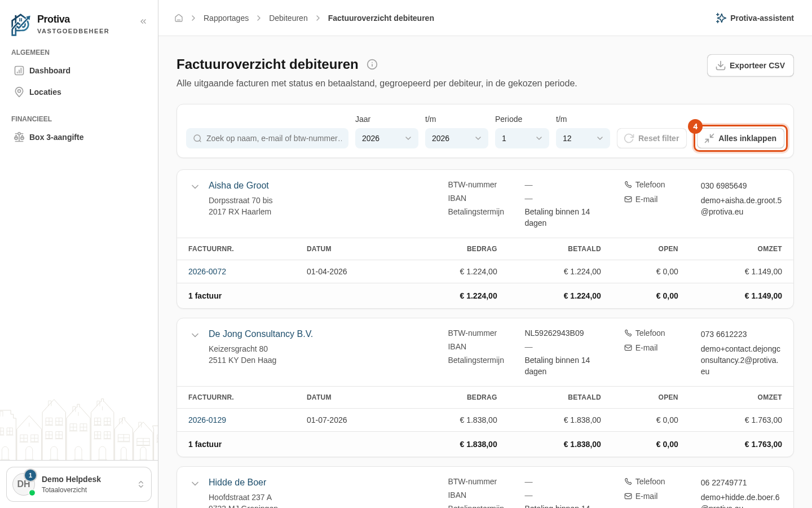Click the phone icon in De Jong Consultancy's card
Screen dimensions: 812x508
tap(628, 333)
